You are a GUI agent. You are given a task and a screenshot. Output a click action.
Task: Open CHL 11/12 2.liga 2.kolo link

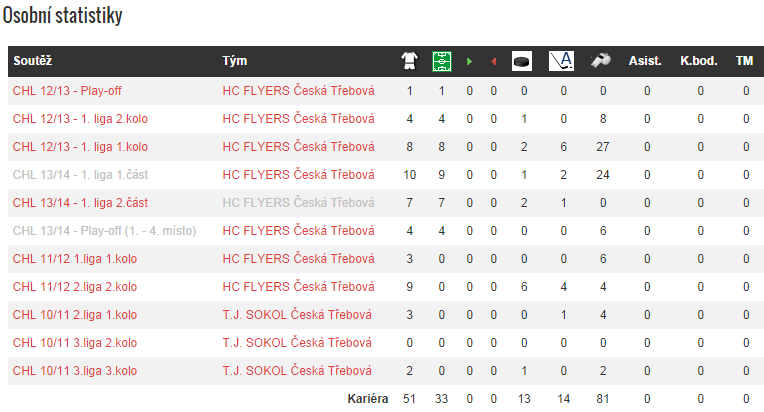[74, 287]
